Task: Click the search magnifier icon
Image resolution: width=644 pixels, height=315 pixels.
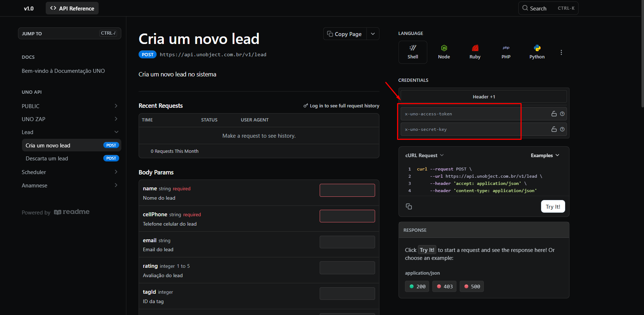Action: coord(525,8)
